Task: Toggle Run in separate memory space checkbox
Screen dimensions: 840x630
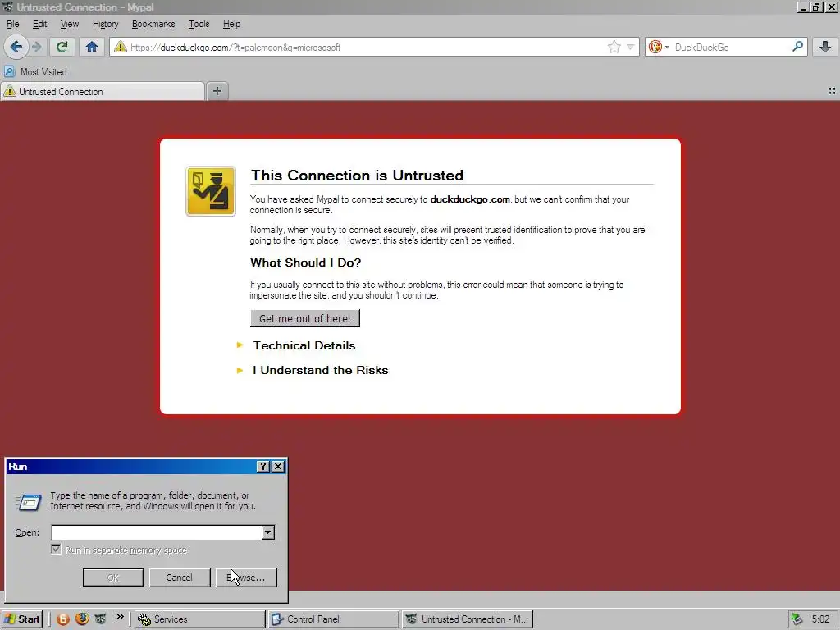Action: [x=56, y=549]
